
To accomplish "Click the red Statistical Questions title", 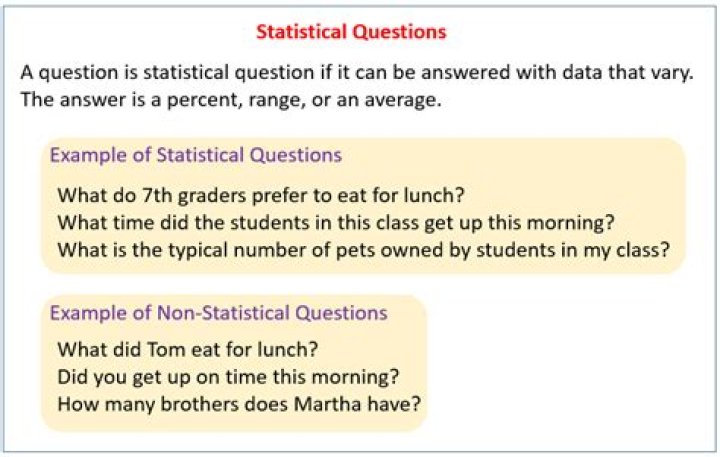I will click(x=350, y=32).
